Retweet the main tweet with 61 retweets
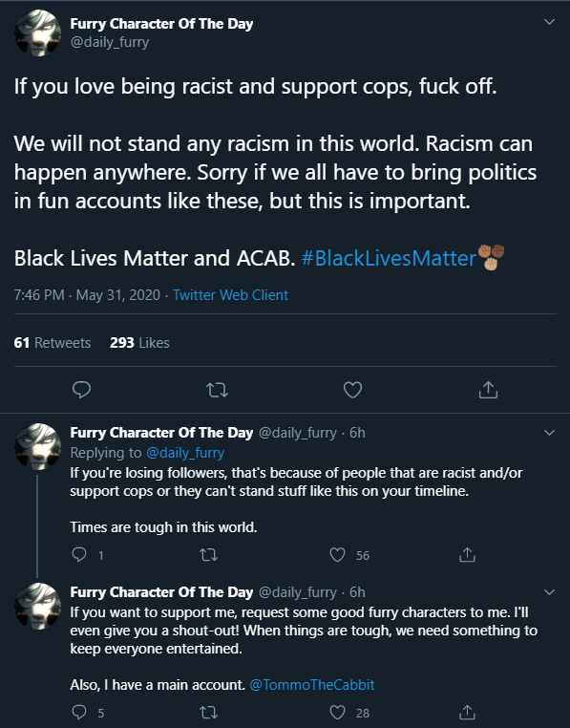This screenshot has width=570, height=728. point(217,390)
